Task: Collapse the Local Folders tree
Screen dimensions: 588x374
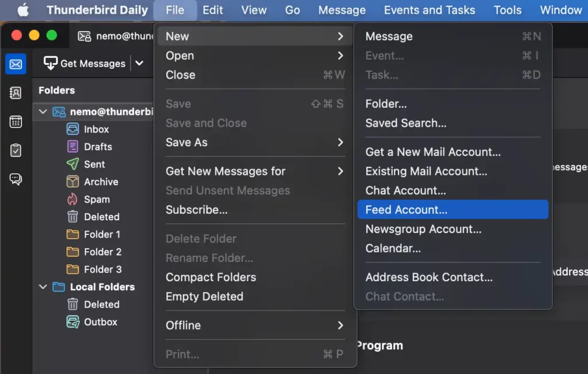Action: [x=42, y=287]
